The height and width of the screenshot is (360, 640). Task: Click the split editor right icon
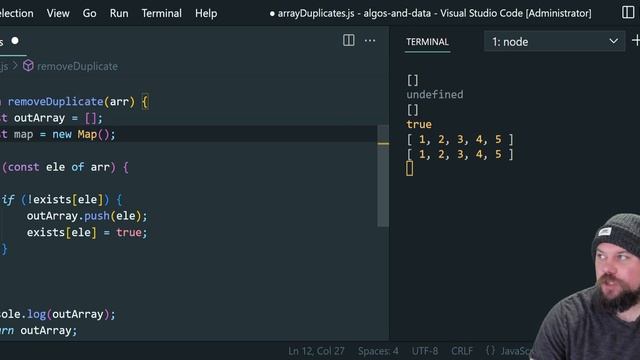tap(349, 40)
